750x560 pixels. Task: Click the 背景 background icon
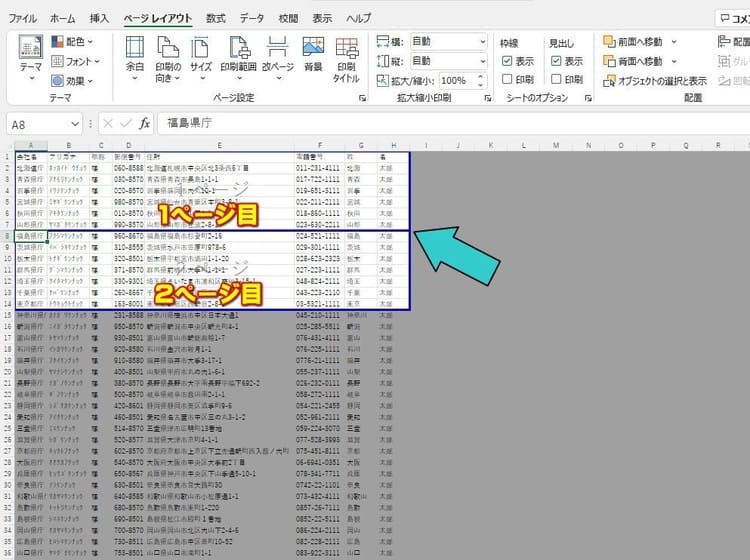[x=313, y=54]
